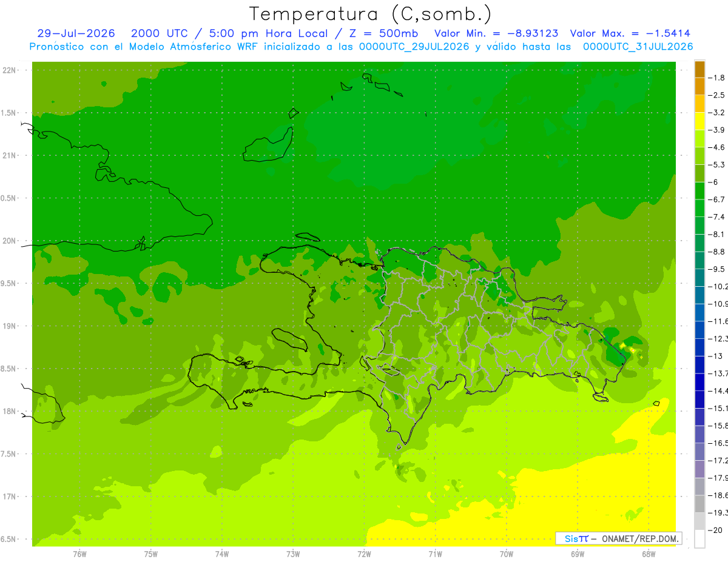Image resolution: width=728 pixels, height=562 pixels.
Task: Click the "-13" legend label
Action: [715, 356]
